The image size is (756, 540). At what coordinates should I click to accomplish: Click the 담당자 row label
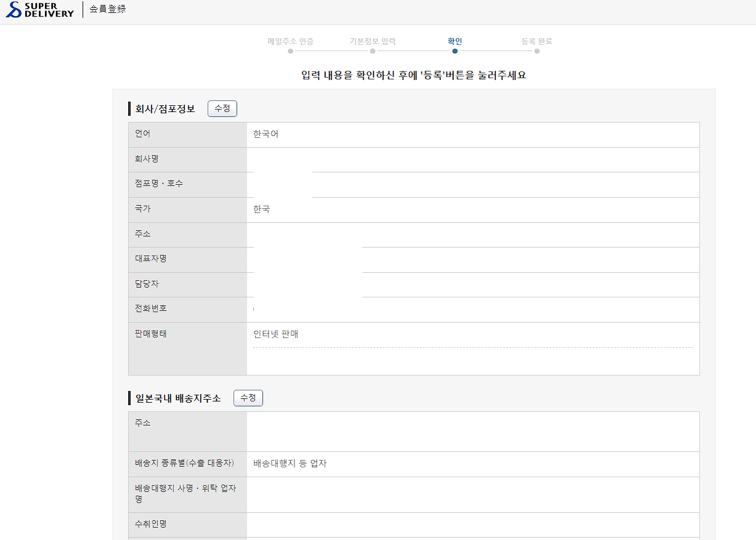147,284
